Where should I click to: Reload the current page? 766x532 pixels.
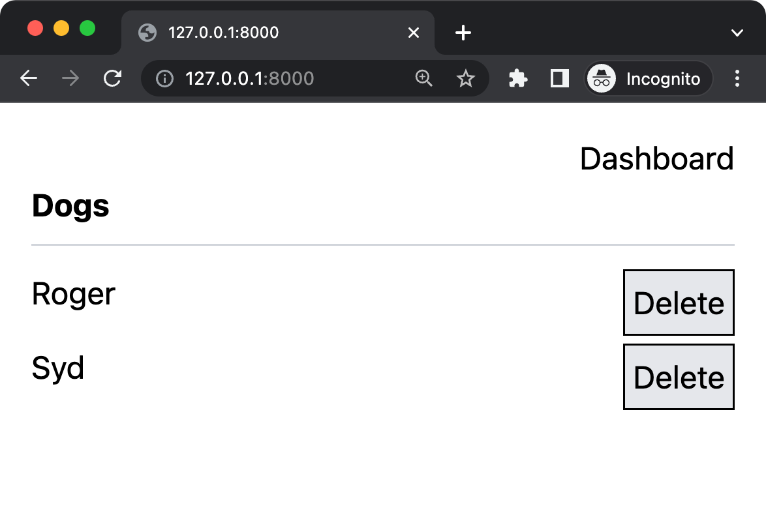[x=113, y=79]
